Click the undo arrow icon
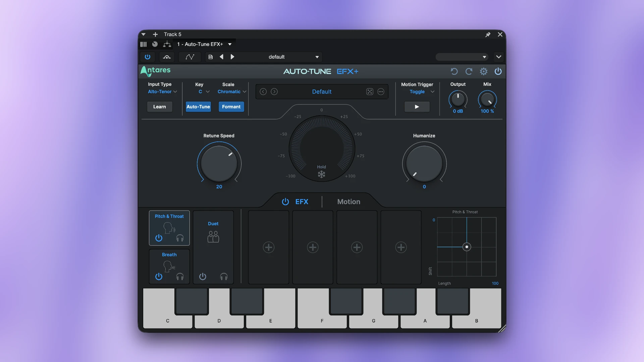The image size is (644, 362). tap(454, 71)
